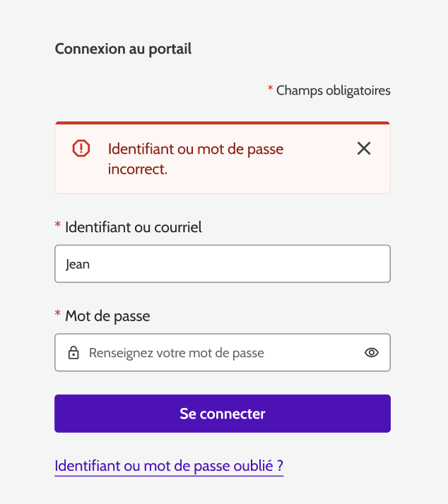Click the Mot de passe label text
The width and height of the screenshot is (448, 504).
coord(107,316)
